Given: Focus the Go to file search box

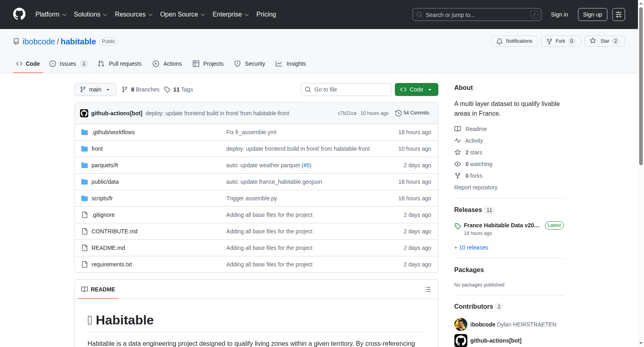Looking at the screenshot, I should pyautogui.click(x=346, y=89).
